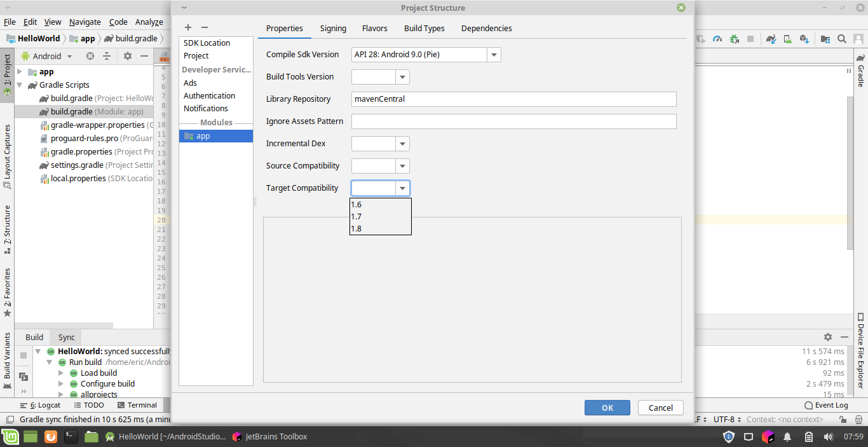
Task: Select 1.6 from compatibility list
Action: 381,205
